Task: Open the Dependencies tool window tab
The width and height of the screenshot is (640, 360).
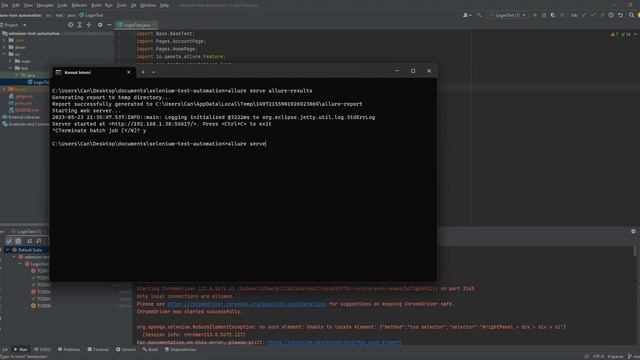Action: 180,349
